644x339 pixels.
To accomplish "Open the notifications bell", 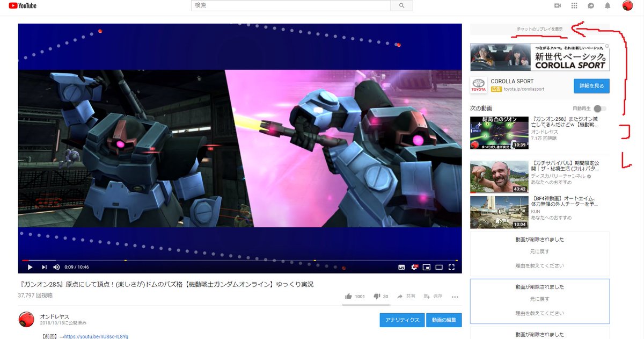I will 608,5.
